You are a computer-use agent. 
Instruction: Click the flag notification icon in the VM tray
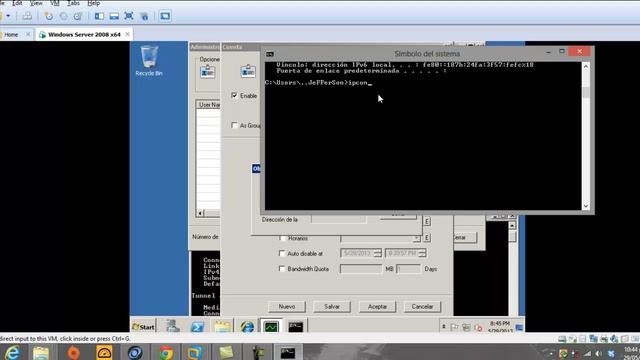coord(454,327)
